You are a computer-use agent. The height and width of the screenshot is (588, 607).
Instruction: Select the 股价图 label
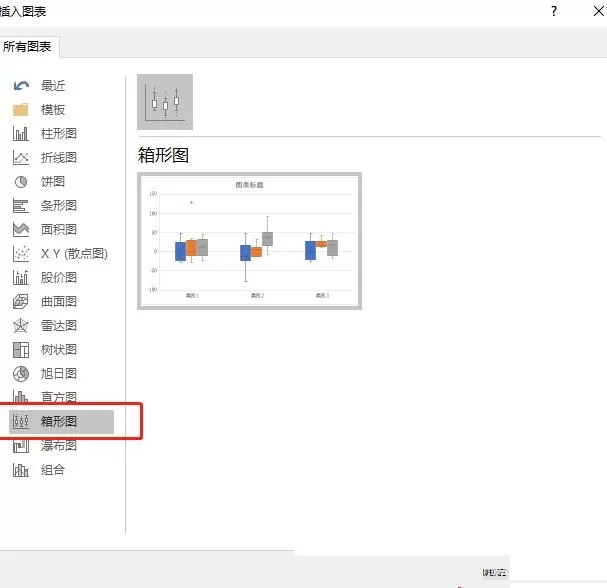tap(59, 278)
